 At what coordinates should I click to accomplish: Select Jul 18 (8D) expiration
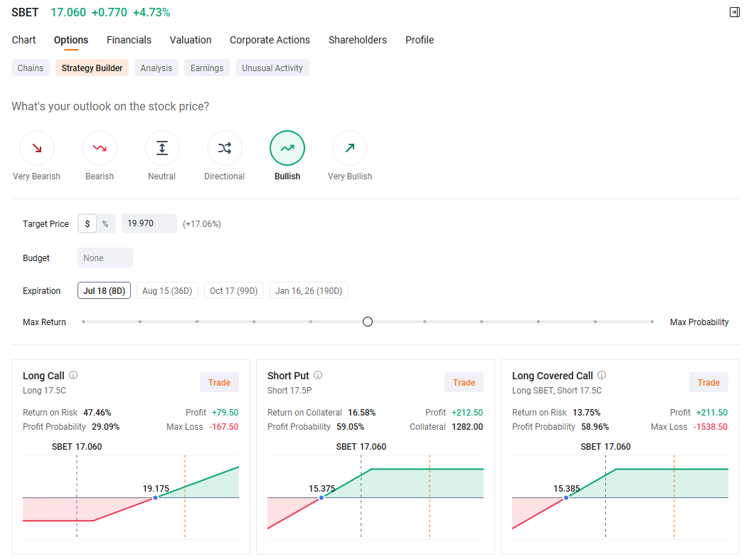click(104, 290)
